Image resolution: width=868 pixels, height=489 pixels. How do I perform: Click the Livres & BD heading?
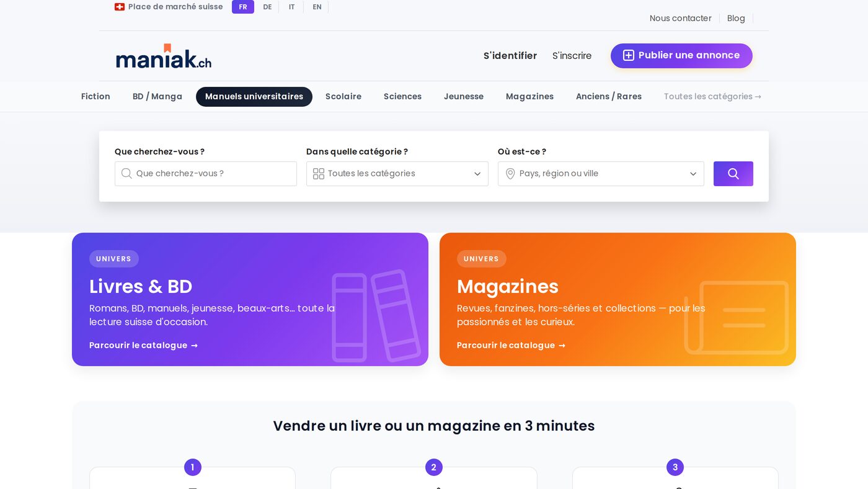point(141,287)
